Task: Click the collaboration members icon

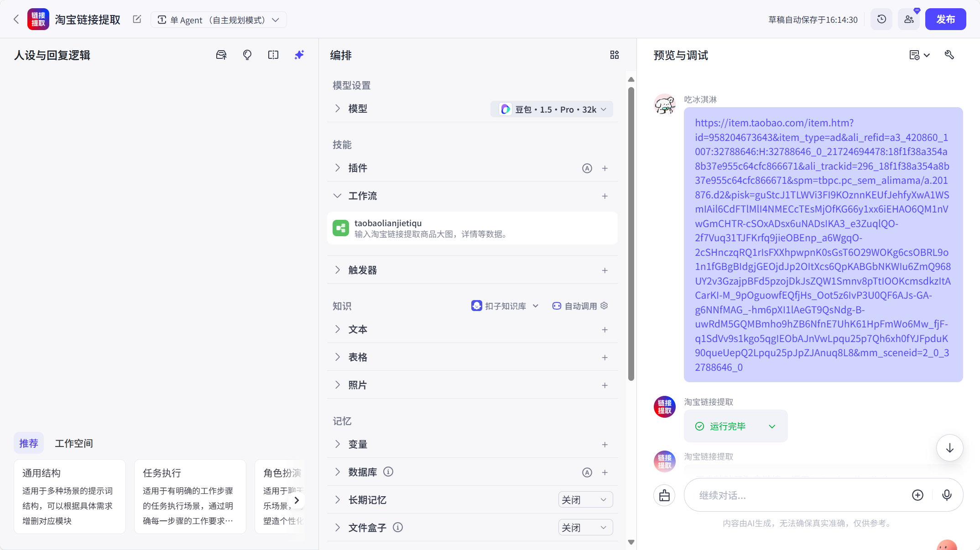Action: (x=908, y=19)
